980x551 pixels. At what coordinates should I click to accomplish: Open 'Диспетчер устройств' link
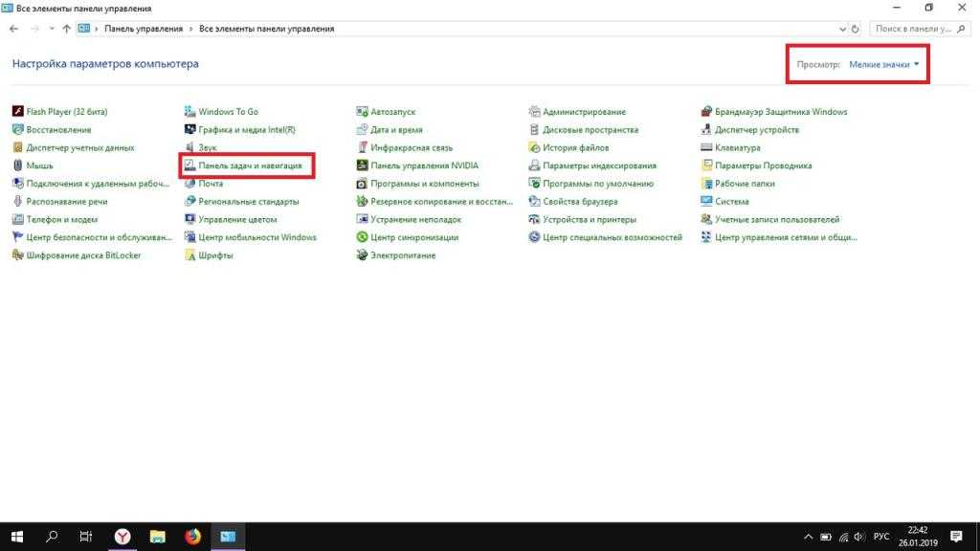[756, 130]
